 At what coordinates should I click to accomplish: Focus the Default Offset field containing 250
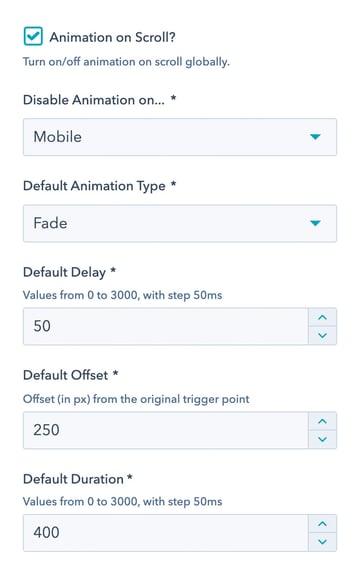click(x=165, y=430)
